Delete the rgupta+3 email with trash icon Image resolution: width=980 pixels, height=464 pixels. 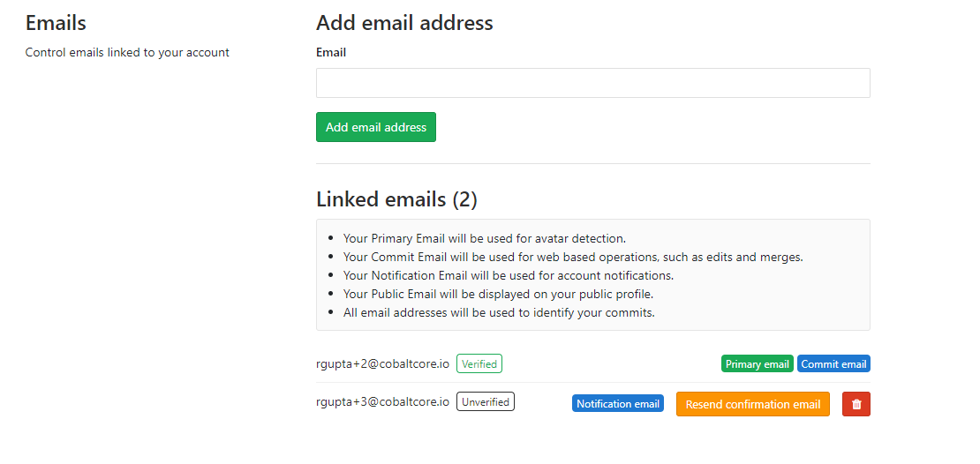click(x=856, y=404)
